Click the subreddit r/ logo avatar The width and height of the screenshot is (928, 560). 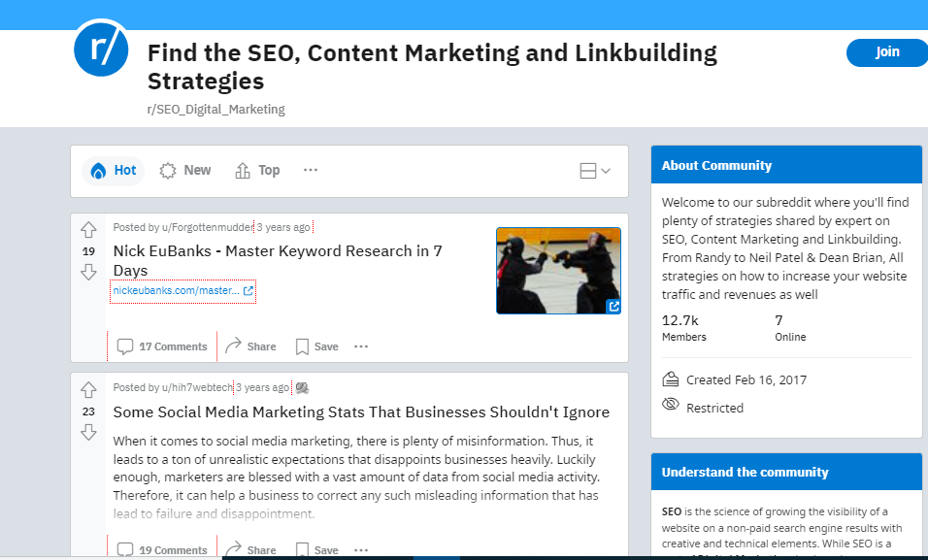(102, 47)
